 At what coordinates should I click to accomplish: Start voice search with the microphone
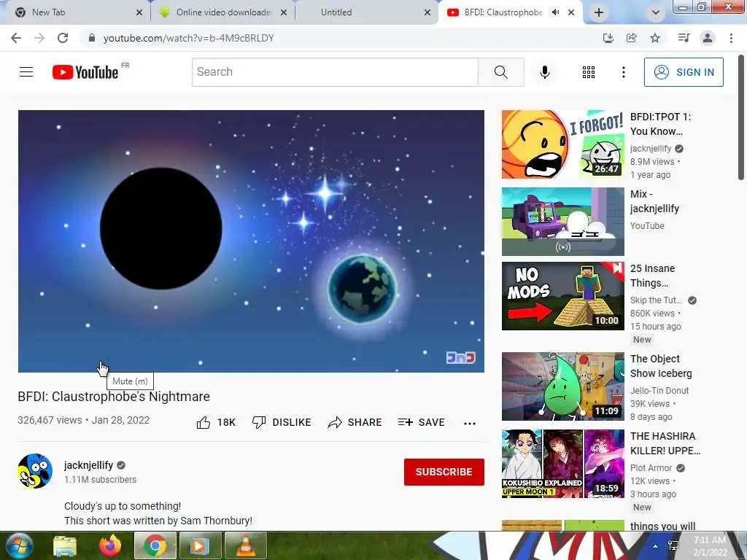point(544,72)
